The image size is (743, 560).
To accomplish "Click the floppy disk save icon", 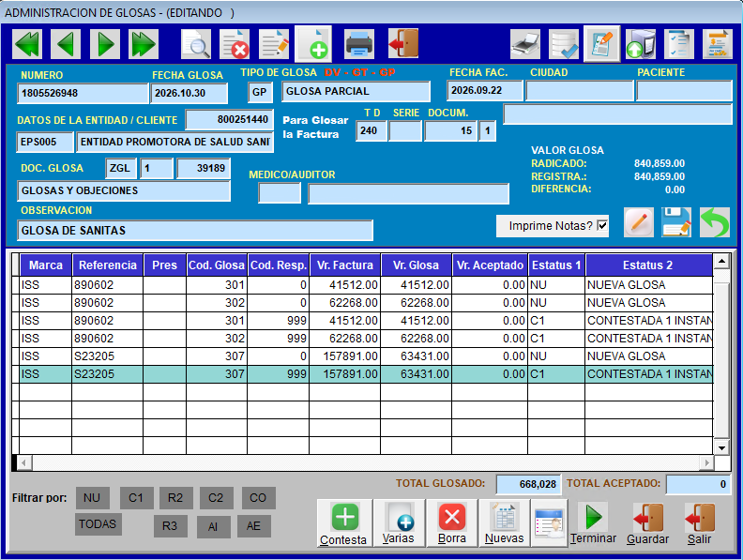I will (676, 222).
